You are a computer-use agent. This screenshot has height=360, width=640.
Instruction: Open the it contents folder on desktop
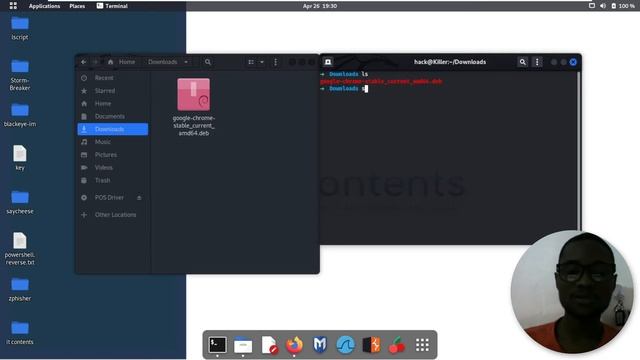coord(20,333)
